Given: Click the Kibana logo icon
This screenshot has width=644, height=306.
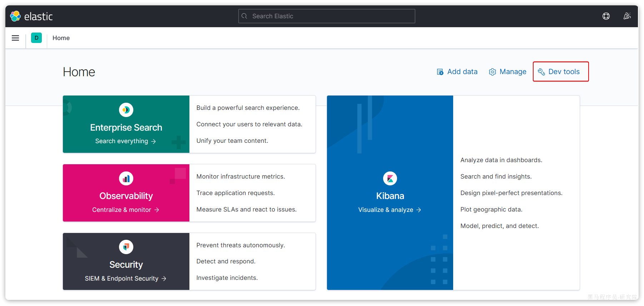Looking at the screenshot, I should [x=390, y=178].
